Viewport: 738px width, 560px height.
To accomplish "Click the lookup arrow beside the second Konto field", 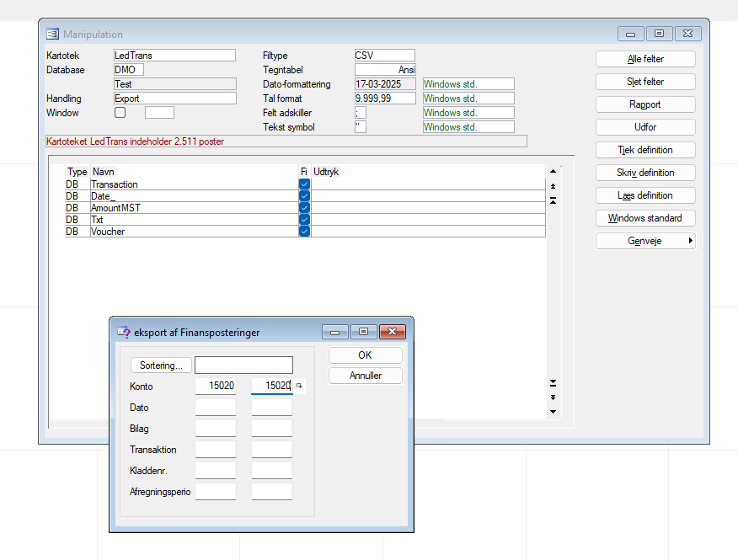I will point(299,386).
